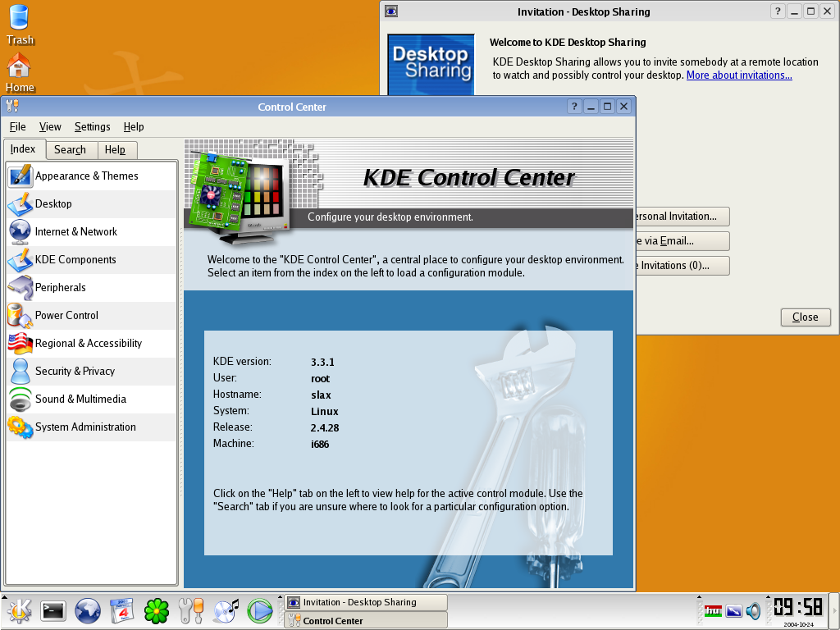Click the Personal Invitation button in Desktop Sharing
Screen dimensions: 840x630
tap(682, 217)
